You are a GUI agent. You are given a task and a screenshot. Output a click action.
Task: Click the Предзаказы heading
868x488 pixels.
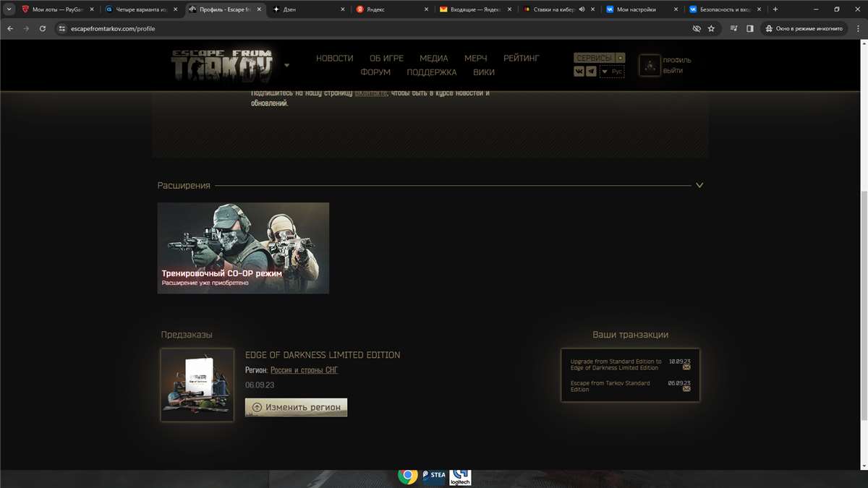pyautogui.click(x=187, y=335)
